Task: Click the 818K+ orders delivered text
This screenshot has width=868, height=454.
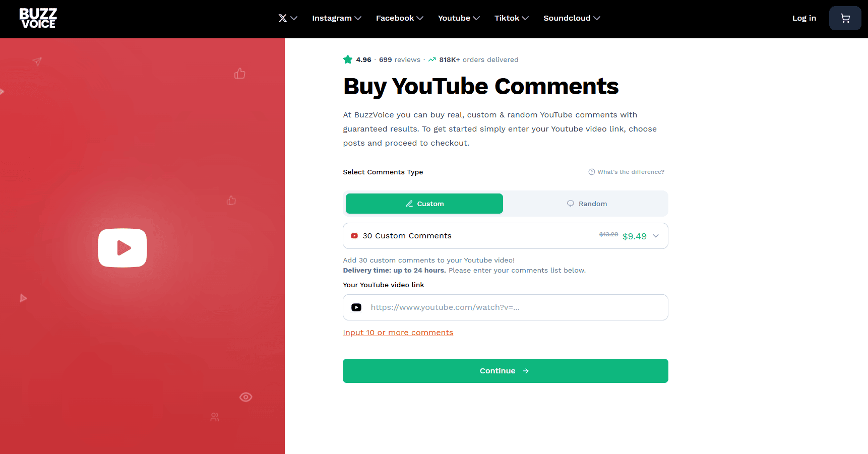Action: click(479, 59)
